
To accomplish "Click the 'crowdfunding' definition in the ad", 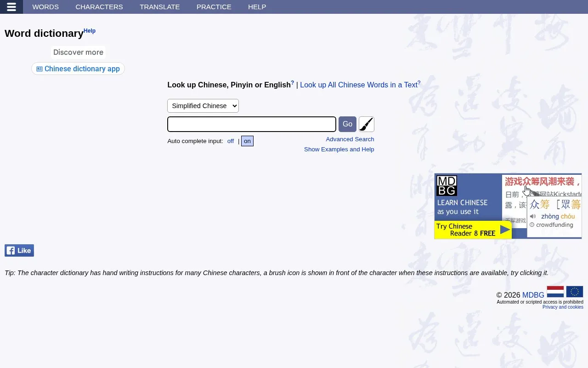I will [x=554, y=225].
